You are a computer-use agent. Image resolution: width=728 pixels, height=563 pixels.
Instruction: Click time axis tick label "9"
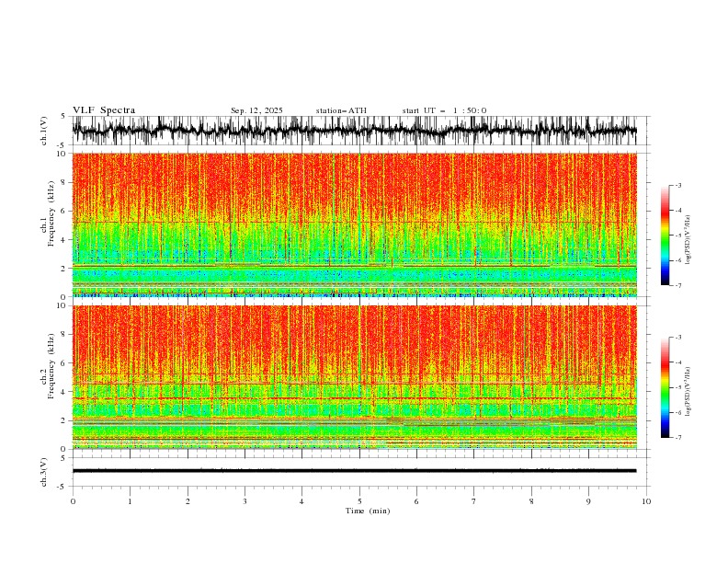[x=588, y=501]
